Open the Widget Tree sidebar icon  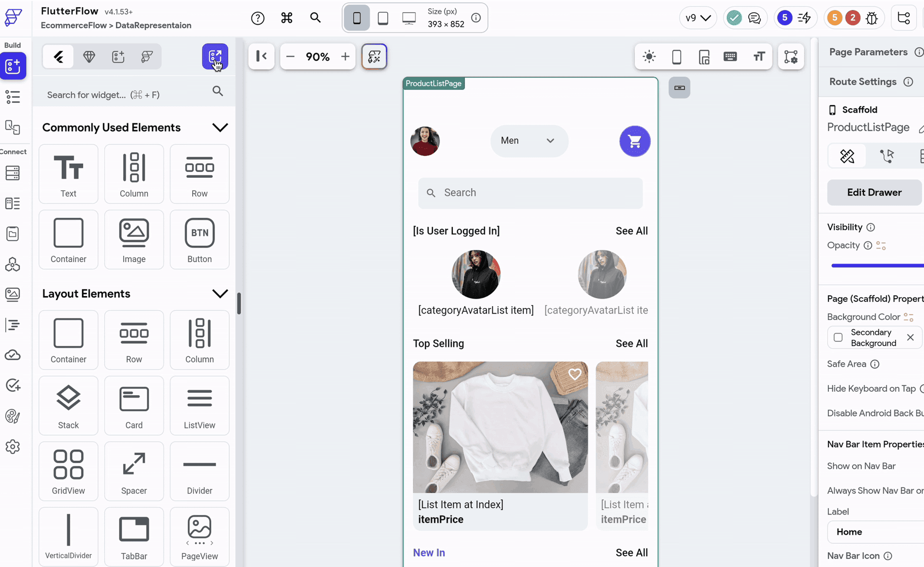[x=13, y=97]
